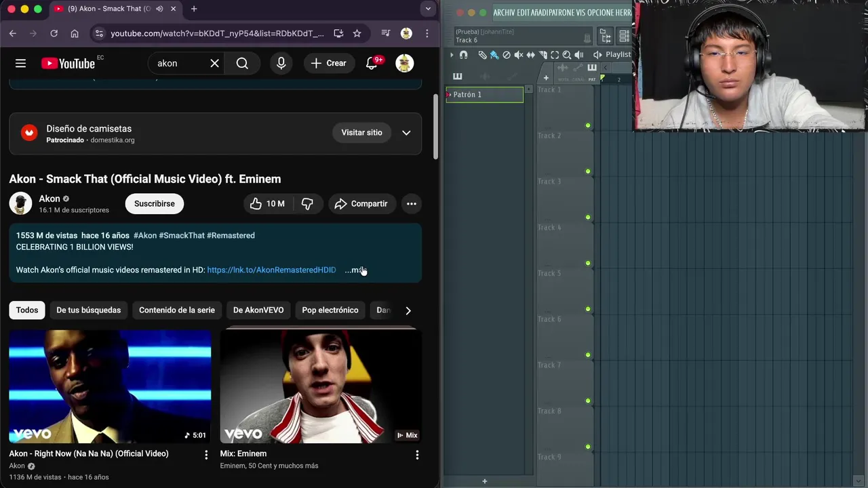This screenshot has height=488, width=868.
Task: Open Chrome media controls icon
Action: pos(385,33)
